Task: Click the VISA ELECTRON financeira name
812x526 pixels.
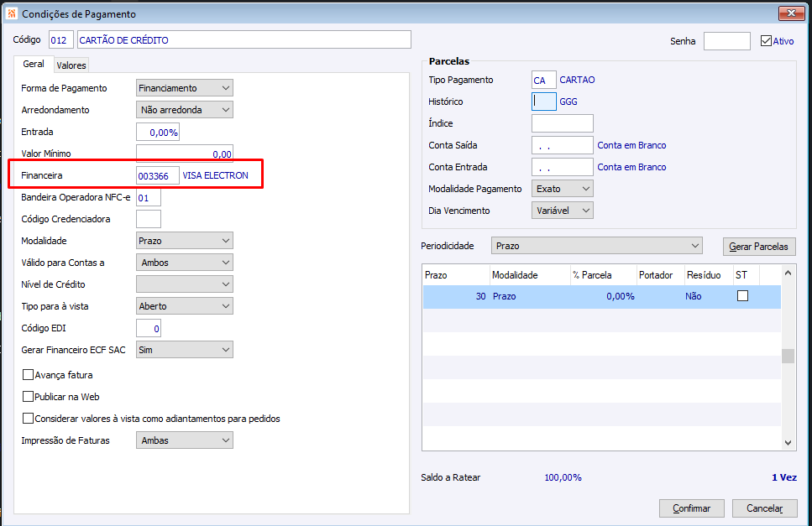Action: (216, 175)
